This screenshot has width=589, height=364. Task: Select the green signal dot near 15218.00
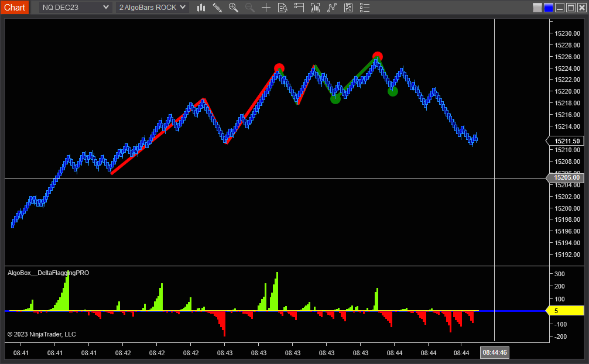click(x=335, y=99)
